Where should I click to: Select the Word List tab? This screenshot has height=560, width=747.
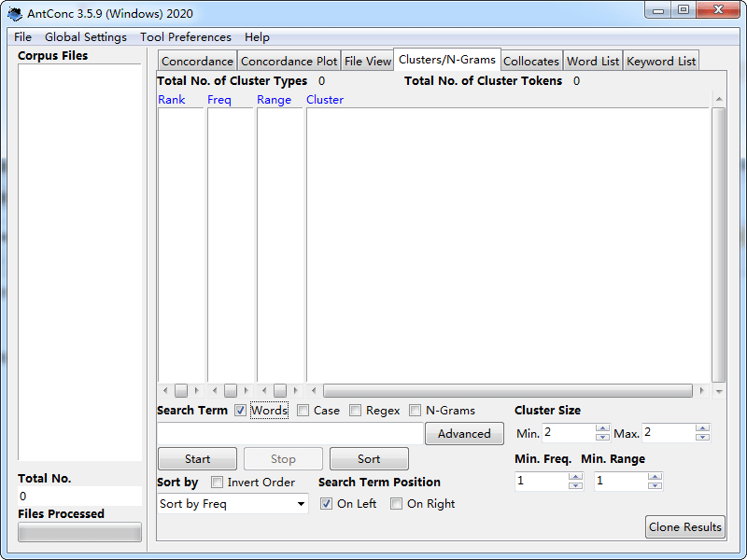click(592, 60)
